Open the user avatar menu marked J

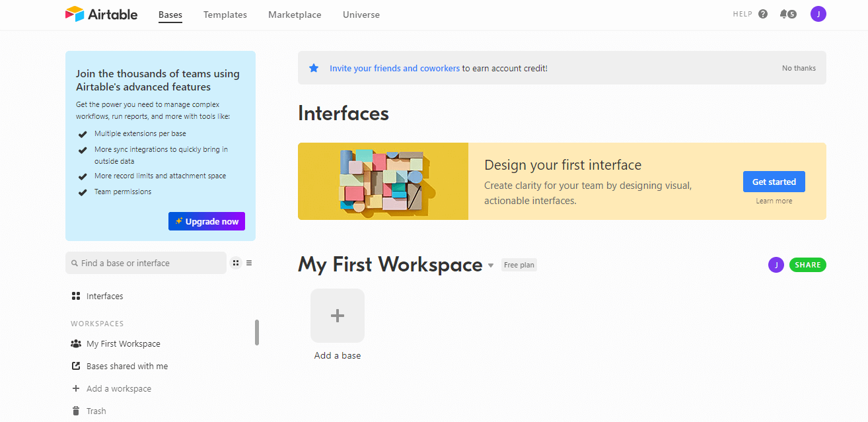point(818,13)
